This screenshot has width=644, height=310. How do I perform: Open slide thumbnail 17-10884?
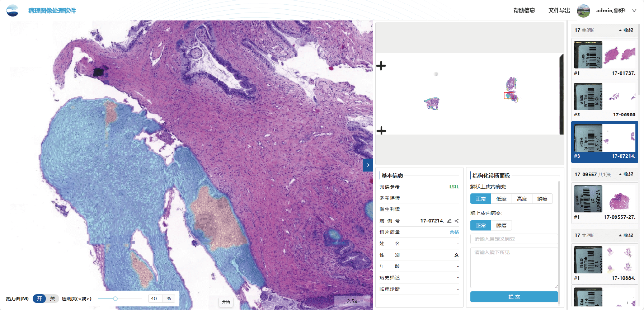coord(605,264)
